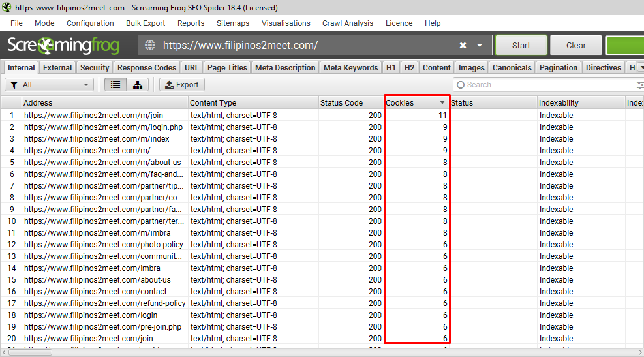The height and width of the screenshot is (357, 644).
Task: Click the Screaming Frog app title icon
Action: coord(7,7)
